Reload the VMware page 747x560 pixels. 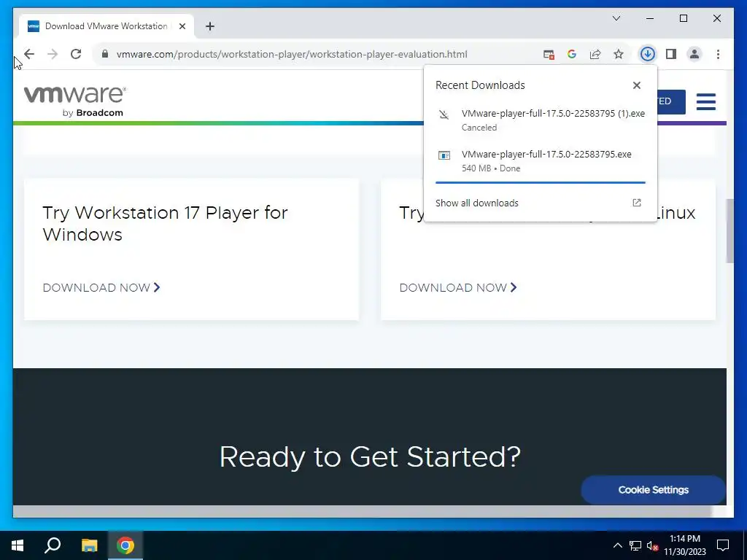click(76, 54)
